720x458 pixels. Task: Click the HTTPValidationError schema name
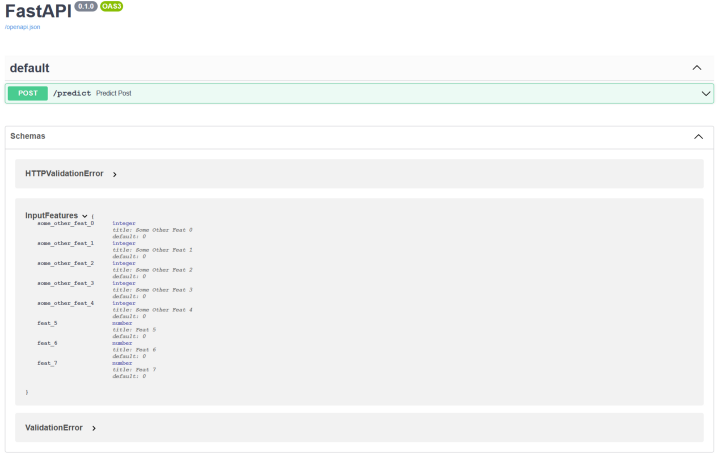point(64,174)
